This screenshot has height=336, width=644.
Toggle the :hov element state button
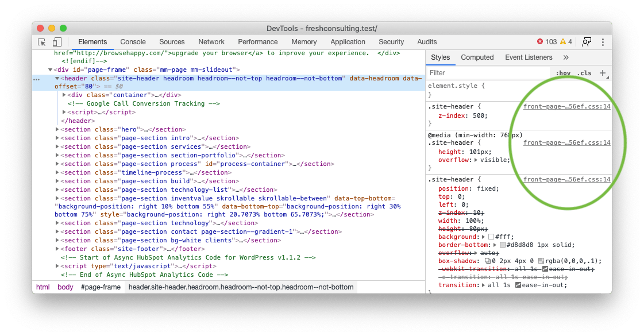(x=563, y=73)
